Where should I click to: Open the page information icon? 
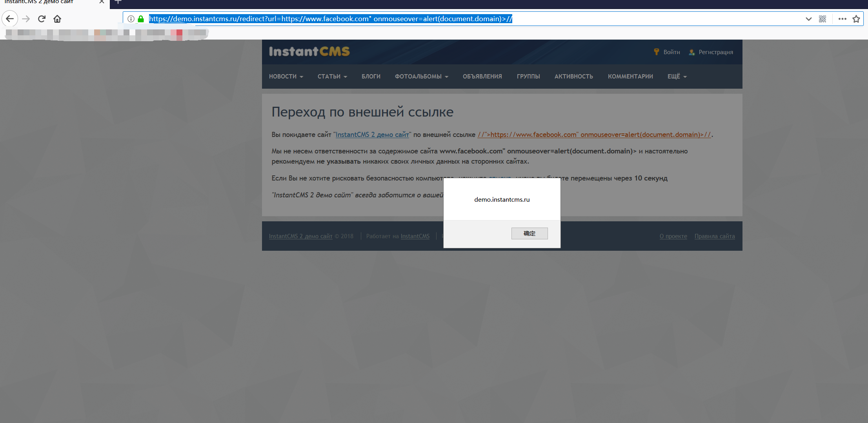(131, 18)
